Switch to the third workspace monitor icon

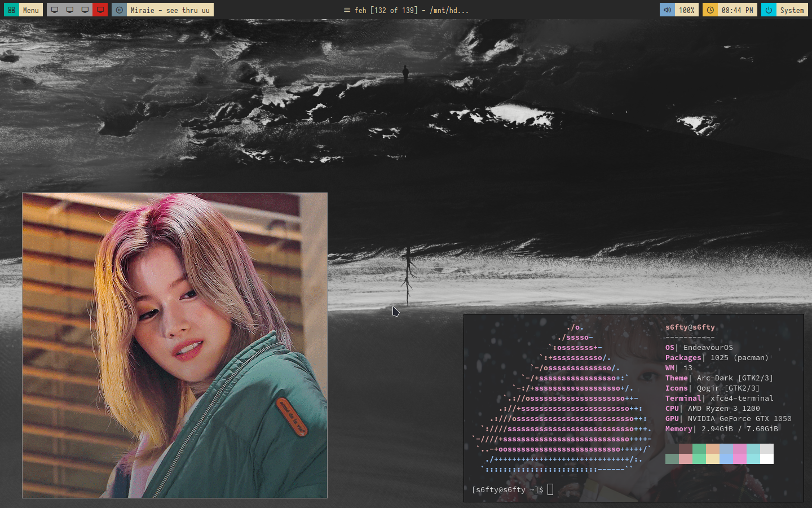85,10
